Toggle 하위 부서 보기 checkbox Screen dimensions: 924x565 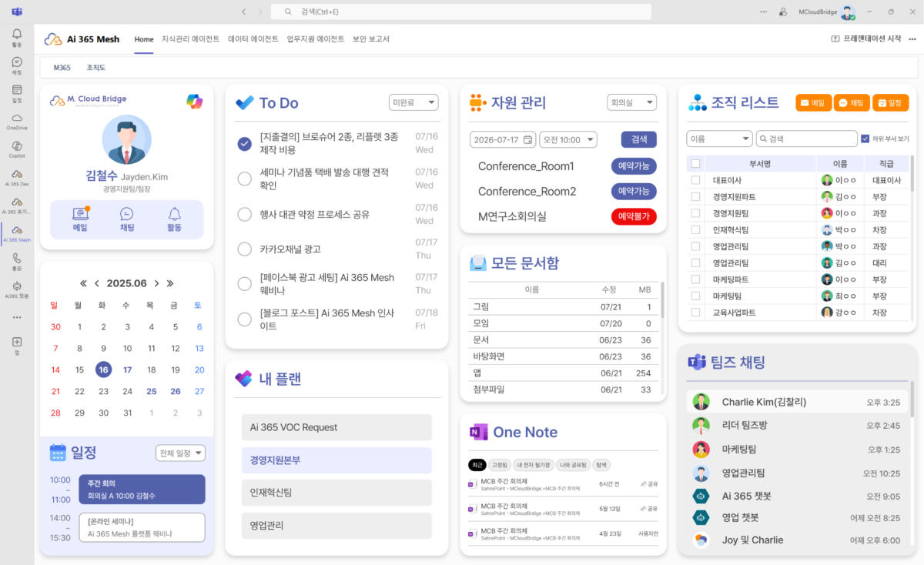865,139
